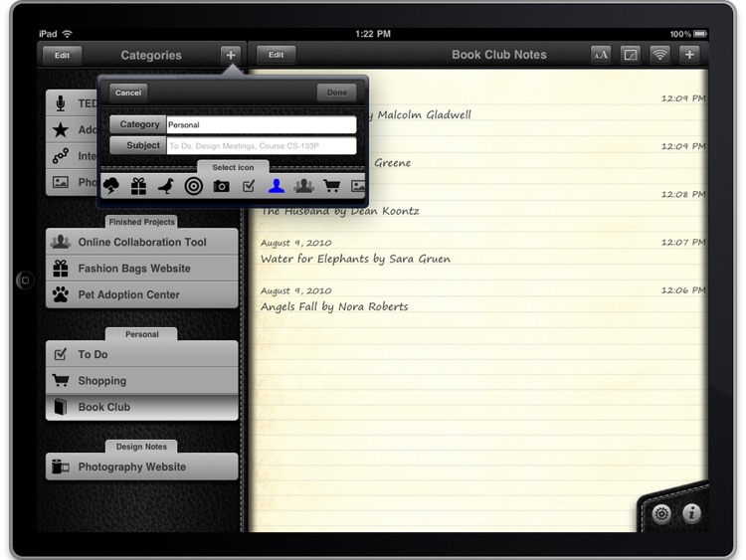
Task: Tap the star icon in sidebar list
Action: [61, 129]
